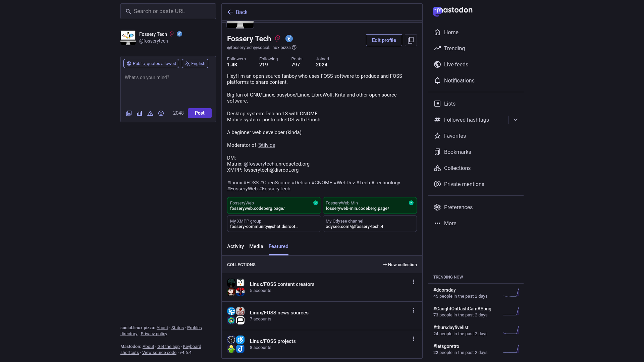Screen dimensions: 644x362
Task: Create a New collection
Action: [x=400, y=264]
